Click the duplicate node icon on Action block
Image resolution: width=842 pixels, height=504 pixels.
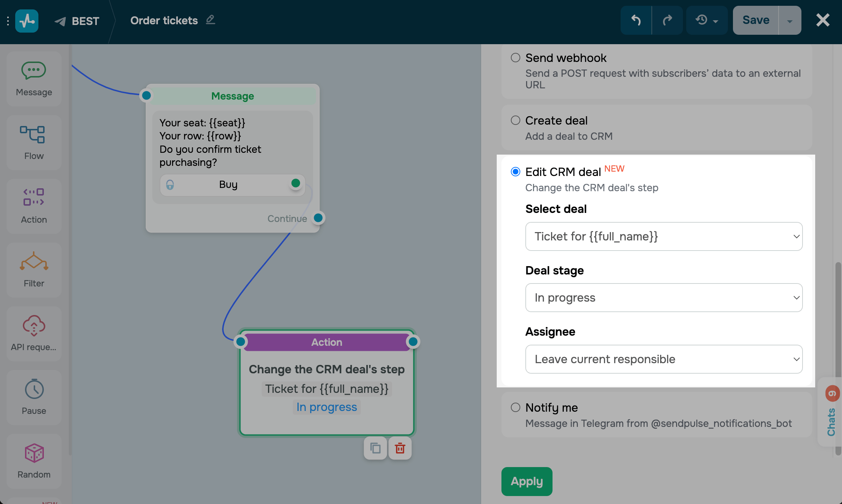point(375,448)
